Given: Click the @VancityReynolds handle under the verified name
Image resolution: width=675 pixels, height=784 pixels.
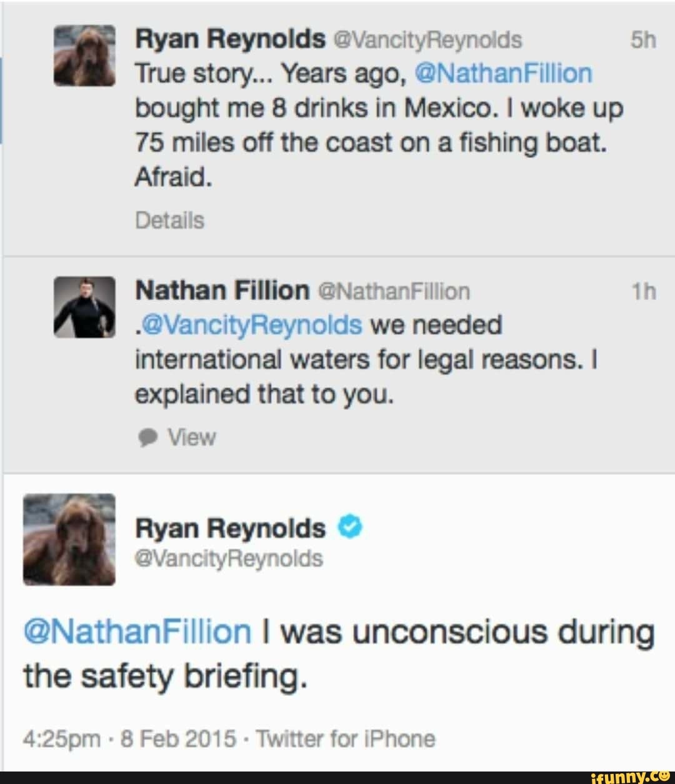Looking at the screenshot, I should tap(229, 558).
